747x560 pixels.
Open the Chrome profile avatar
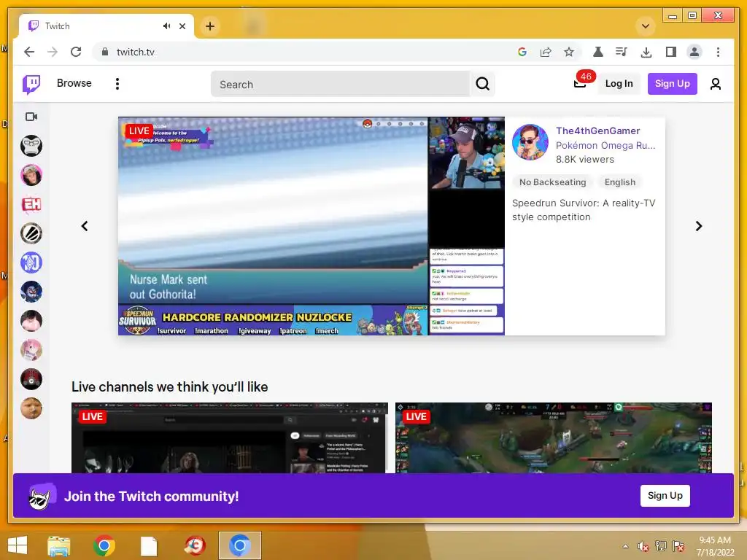coord(694,52)
